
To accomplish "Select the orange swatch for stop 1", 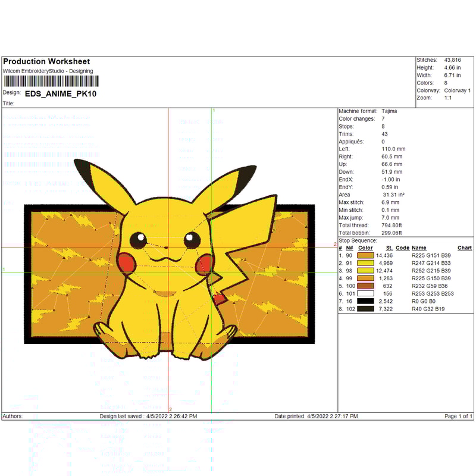I will click(x=365, y=255).
